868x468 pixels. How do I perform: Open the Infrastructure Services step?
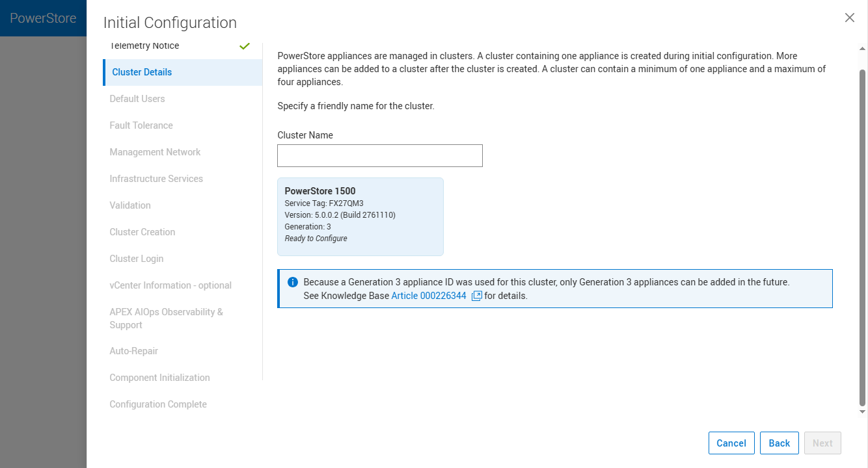[156, 179]
